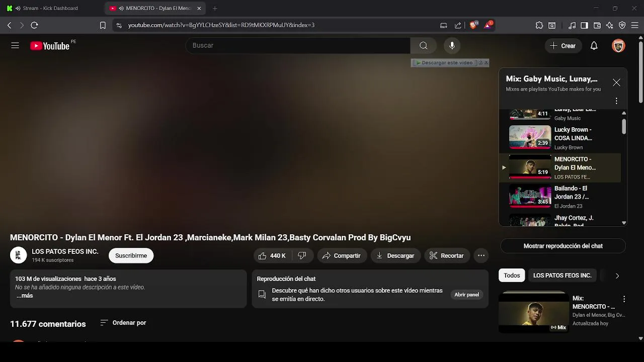Click the Brave Rewards triangle icon
This screenshot has width=644, height=362.
488,25
